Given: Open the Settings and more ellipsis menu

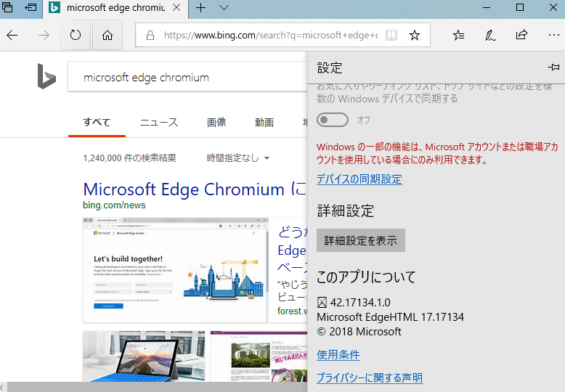Looking at the screenshot, I should click(x=553, y=35).
